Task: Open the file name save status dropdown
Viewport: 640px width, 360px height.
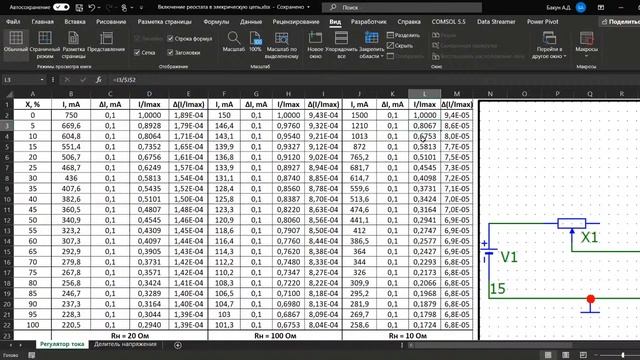Action: click(308, 7)
